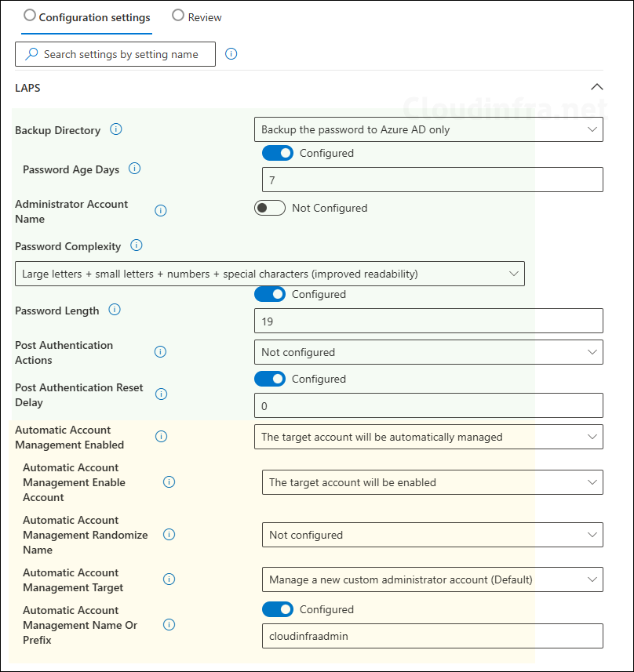The height and width of the screenshot is (672, 634).
Task: Show info for Automatic Account Management Randomize Name
Action: 169,535
